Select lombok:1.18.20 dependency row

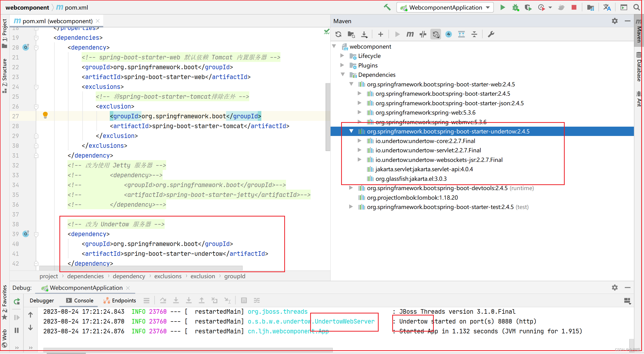(482, 197)
